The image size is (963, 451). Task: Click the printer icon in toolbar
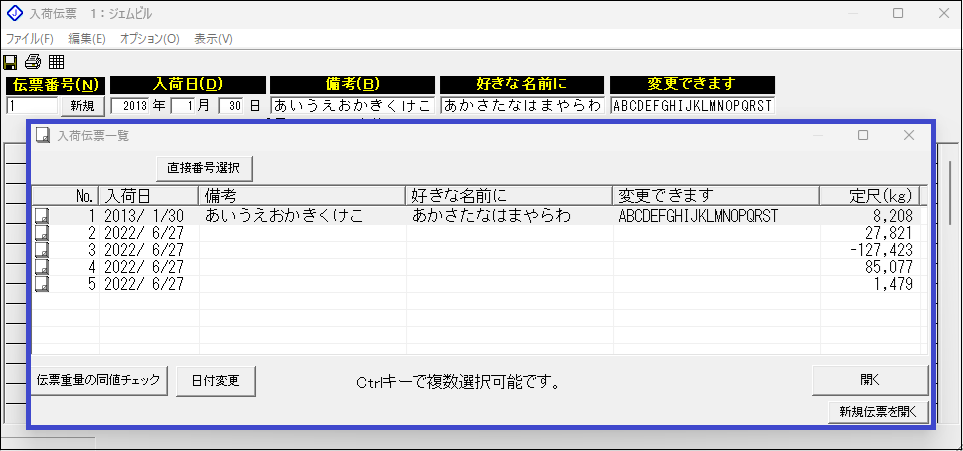(x=33, y=62)
